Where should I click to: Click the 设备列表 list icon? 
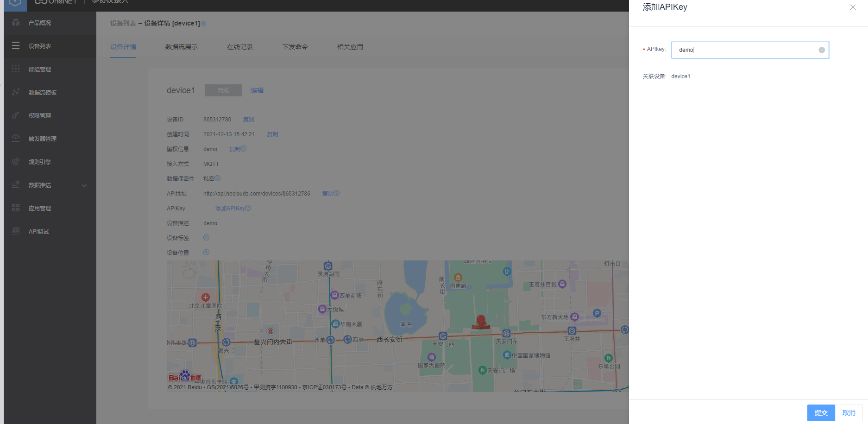(16, 46)
